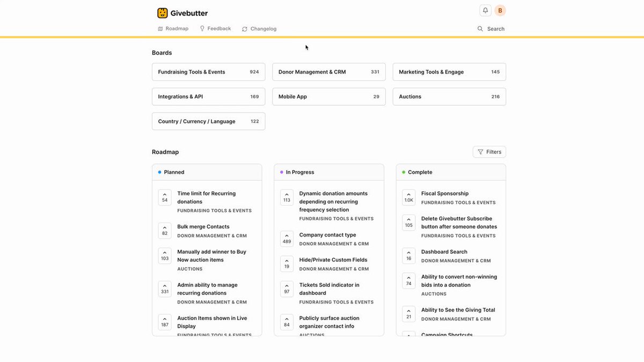Upvote Fiscal Sponsorship with 1.0K votes
Image resolution: width=644 pixels, height=362 pixels.
tap(409, 197)
